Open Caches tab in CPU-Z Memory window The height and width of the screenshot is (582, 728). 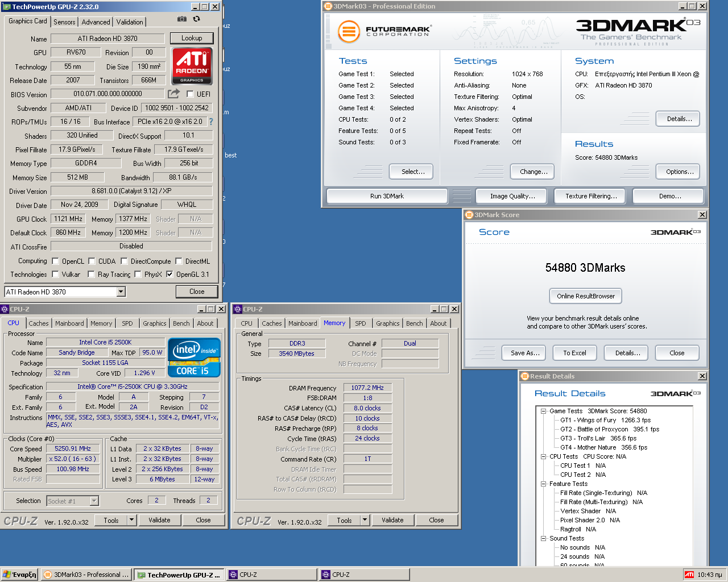point(272,323)
